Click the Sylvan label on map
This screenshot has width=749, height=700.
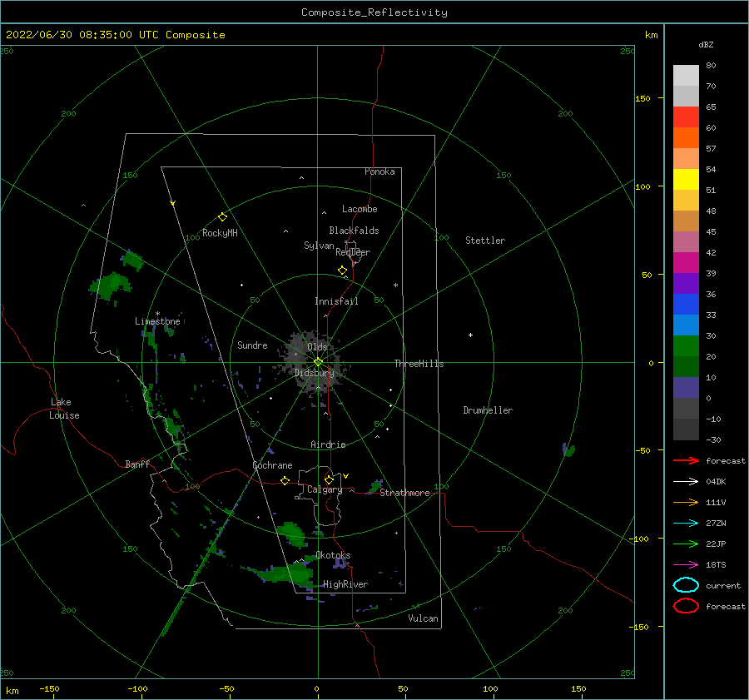(319, 246)
